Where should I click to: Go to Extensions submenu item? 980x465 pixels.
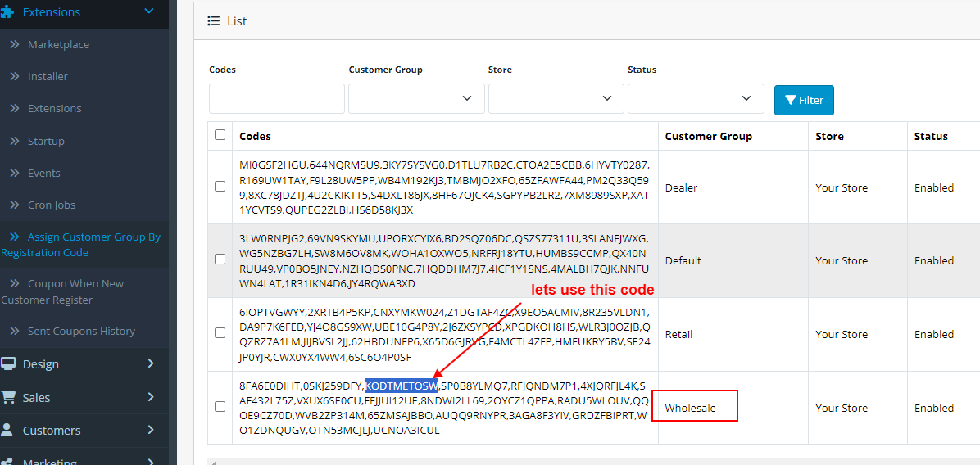coord(54,108)
